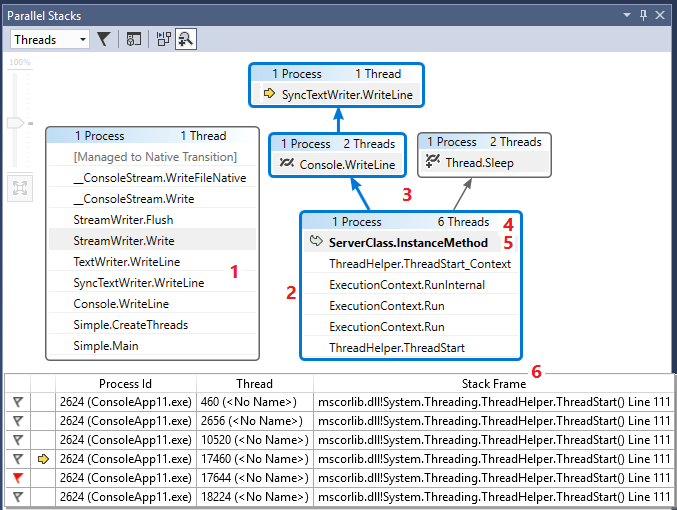Image resolution: width=677 pixels, height=510 pixels.
Task: Select the Thread.Sleep stack frame
Action: point(478,162)
